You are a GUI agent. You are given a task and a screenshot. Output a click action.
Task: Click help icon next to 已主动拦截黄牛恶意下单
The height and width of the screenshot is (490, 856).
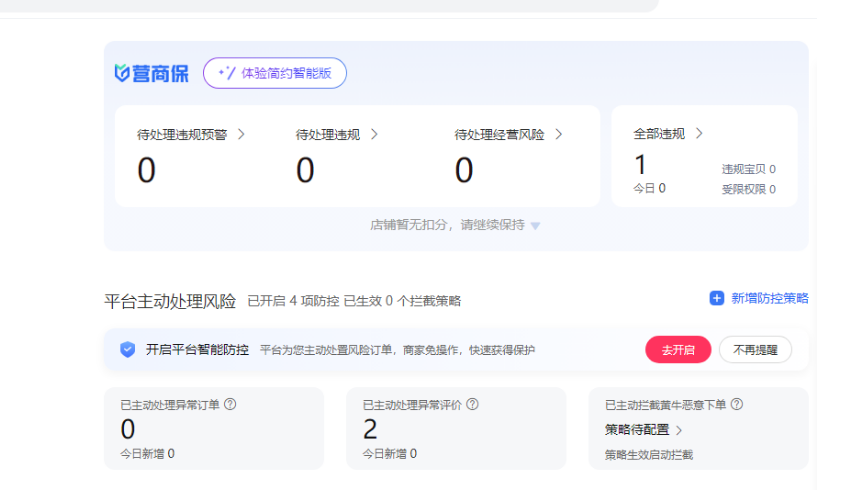click(737, 404)
